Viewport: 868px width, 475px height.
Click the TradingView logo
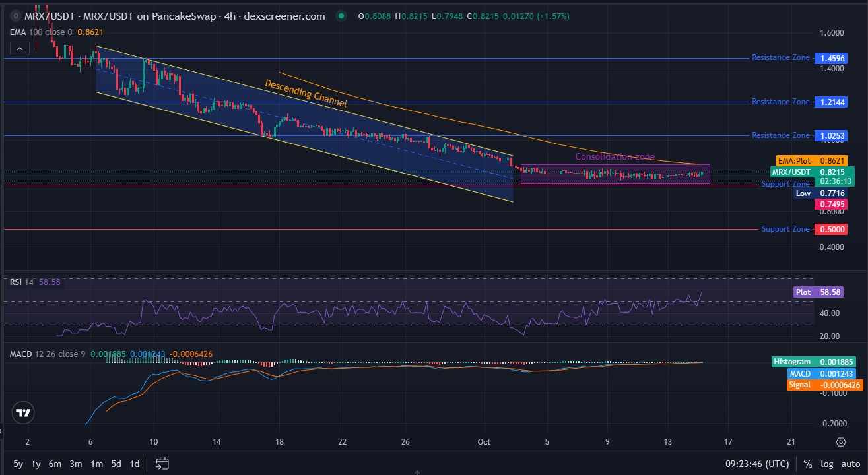[23, 414]
